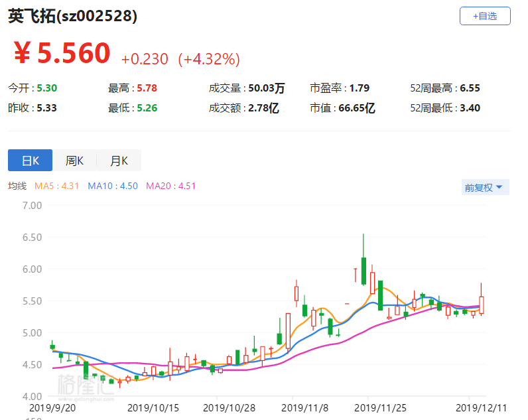Click the 2019/11/25 date axis label
The height and width of the screenshot is (420, 528).
tap(380, 408)
